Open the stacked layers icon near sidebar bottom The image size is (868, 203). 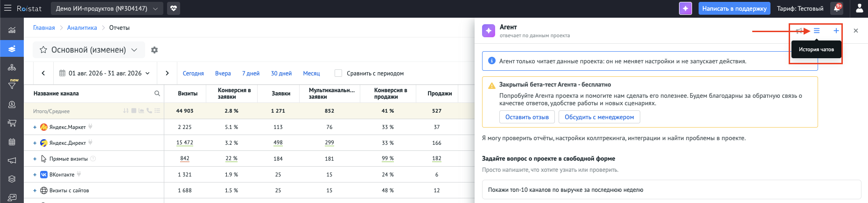click(12, 179)
